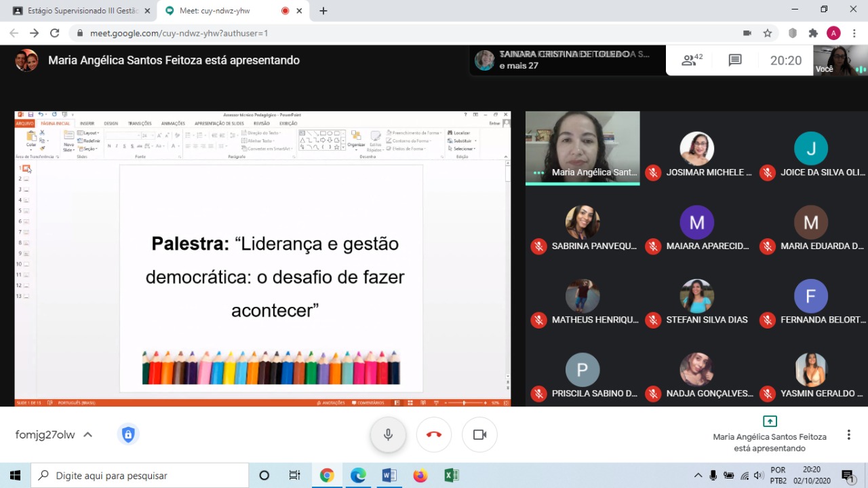Screen dimensions: 868x488
Task: Open the Layout dropdown
Action: (x=90, y=133)
